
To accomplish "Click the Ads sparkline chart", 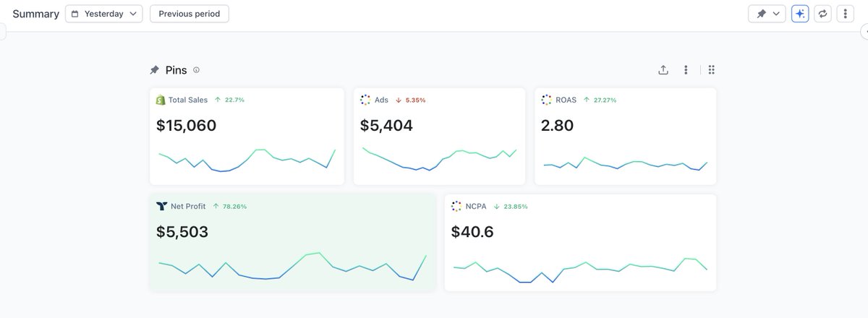I will pyautogui.click(x=439, y=159).
